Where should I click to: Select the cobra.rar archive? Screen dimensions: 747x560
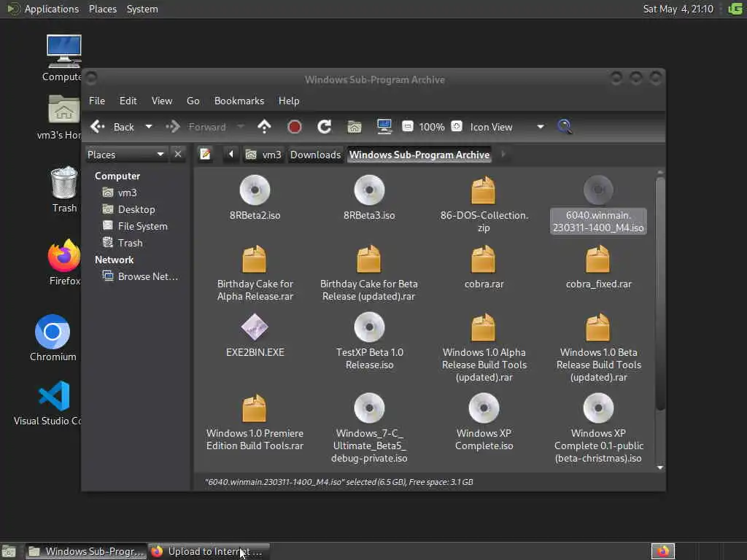(x=484, y=267)
